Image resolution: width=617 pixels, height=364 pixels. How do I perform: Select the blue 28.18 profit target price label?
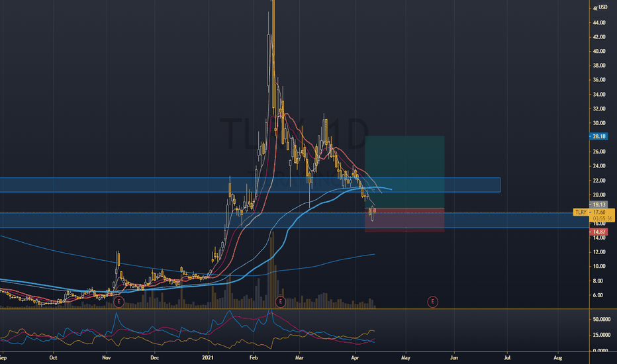[x=598, y=136]
